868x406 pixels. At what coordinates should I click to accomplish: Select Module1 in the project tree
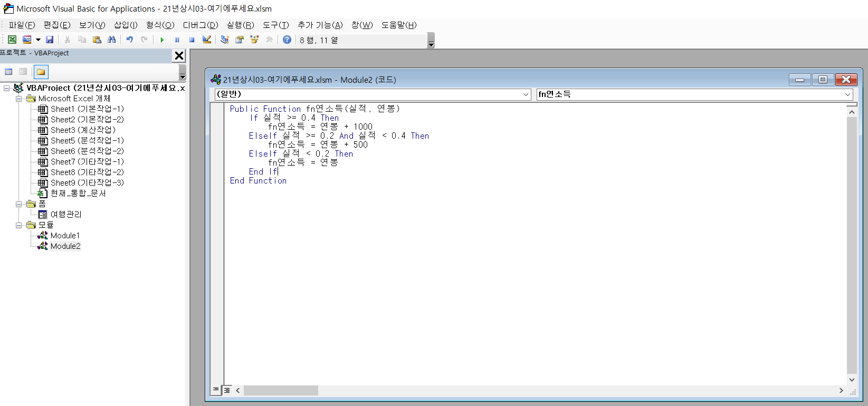click(65, 236)
